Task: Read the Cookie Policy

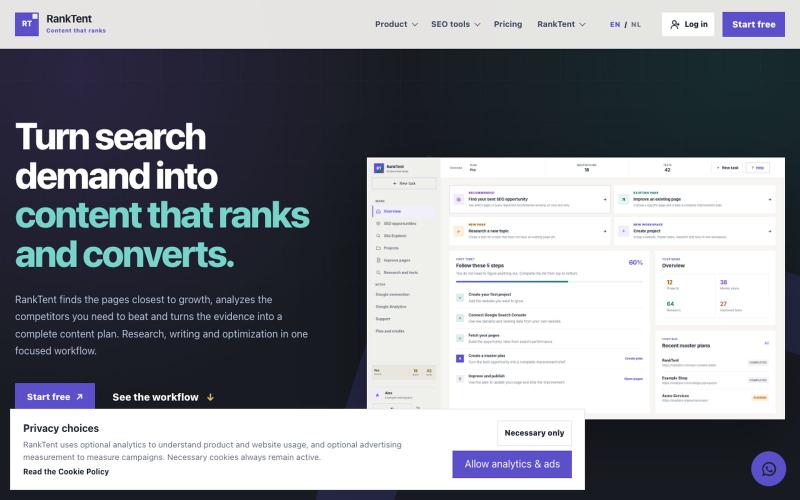Action: [x=66, y=471]
